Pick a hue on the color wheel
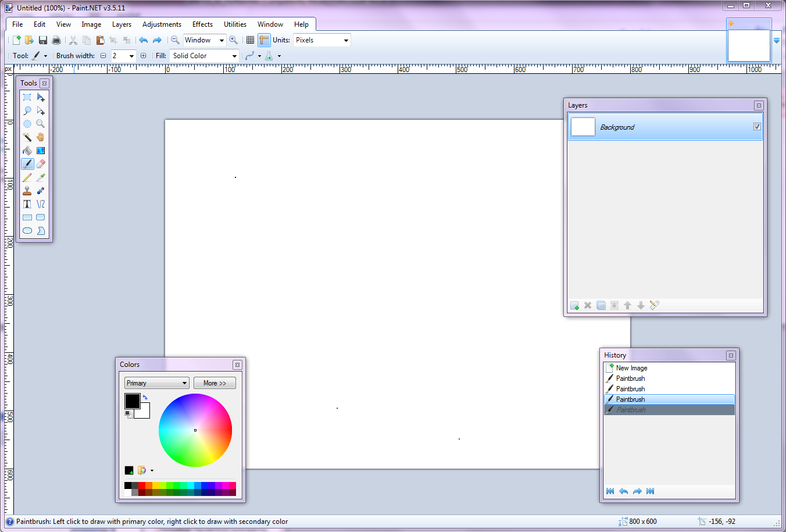The height and width of the screenshot is (532, 786). (195, 430)
